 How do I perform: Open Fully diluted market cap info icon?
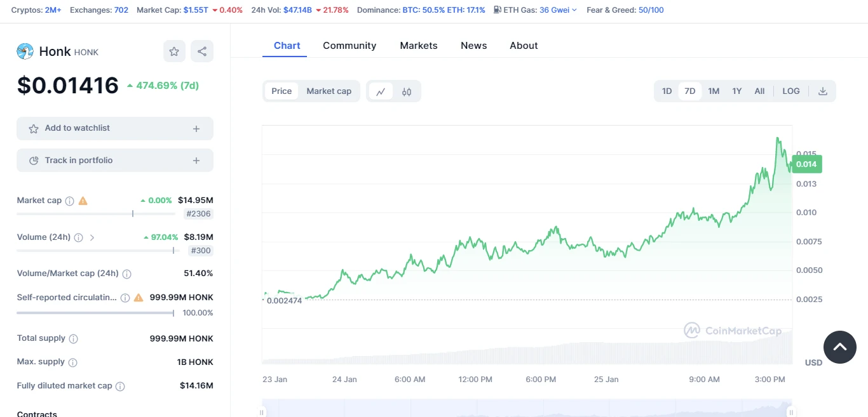120,386
